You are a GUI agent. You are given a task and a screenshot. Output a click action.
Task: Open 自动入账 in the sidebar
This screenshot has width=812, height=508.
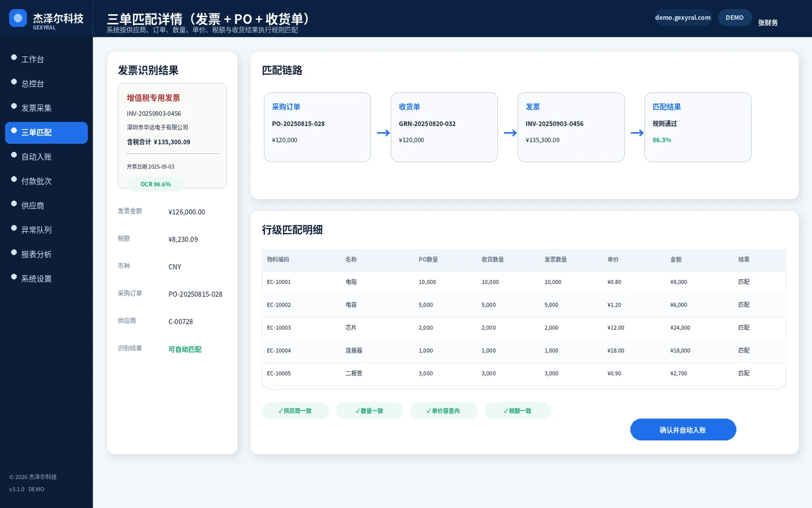46,157
